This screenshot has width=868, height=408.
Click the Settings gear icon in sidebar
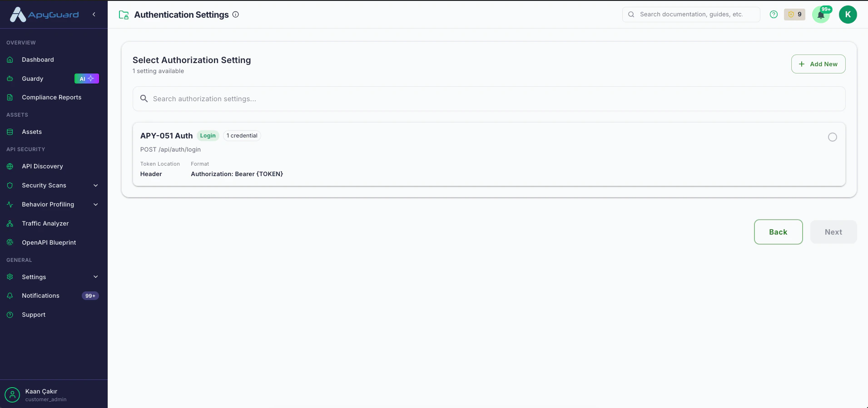10,277
